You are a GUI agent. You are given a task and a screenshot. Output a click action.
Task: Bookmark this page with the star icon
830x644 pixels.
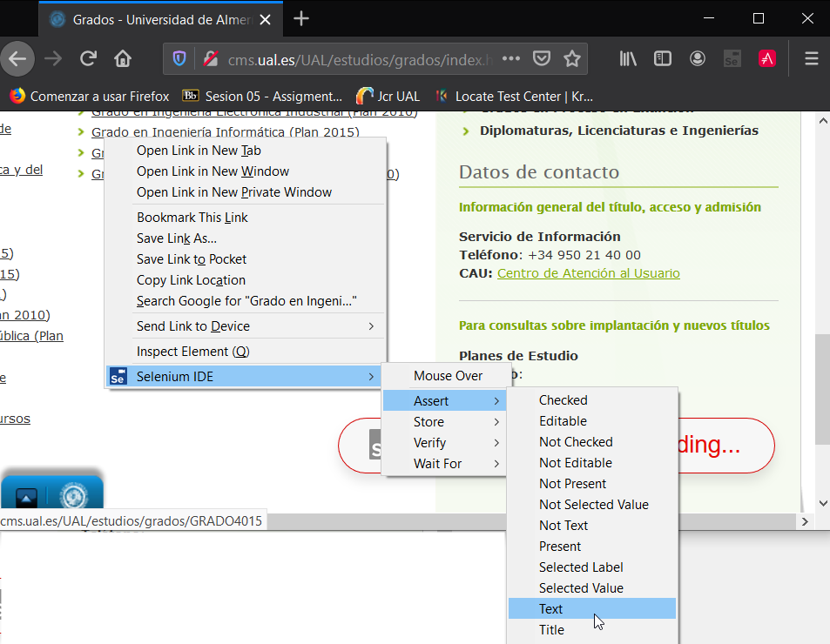(572, 58)
